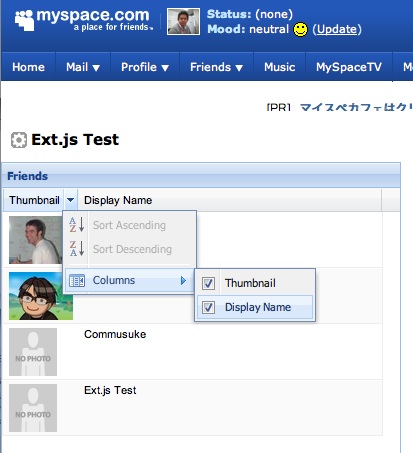This screenshot has width=413, height=453.
Task: Click the MySpace people logo icon
Action: coord(24,20)
